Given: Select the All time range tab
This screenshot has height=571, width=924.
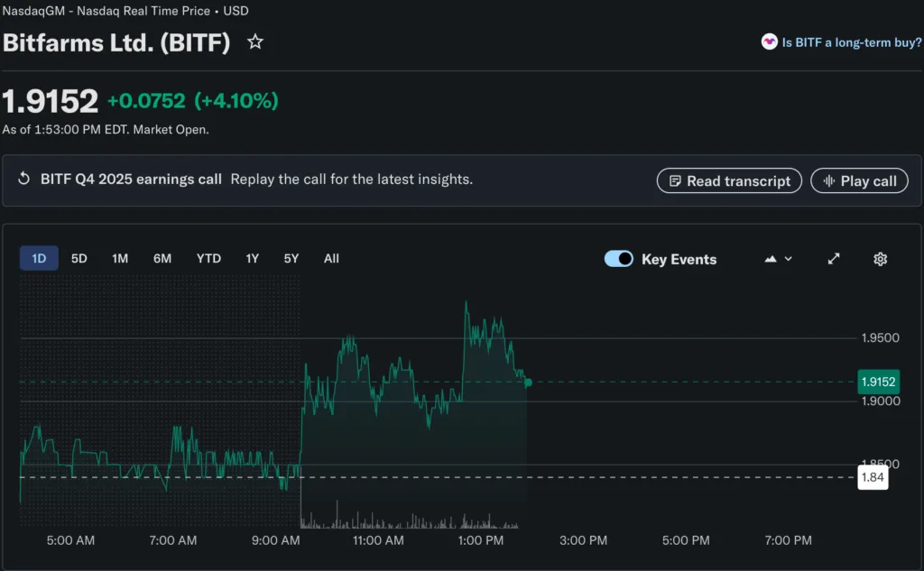Looking at the screenshot, I should [x=330, y=258].
